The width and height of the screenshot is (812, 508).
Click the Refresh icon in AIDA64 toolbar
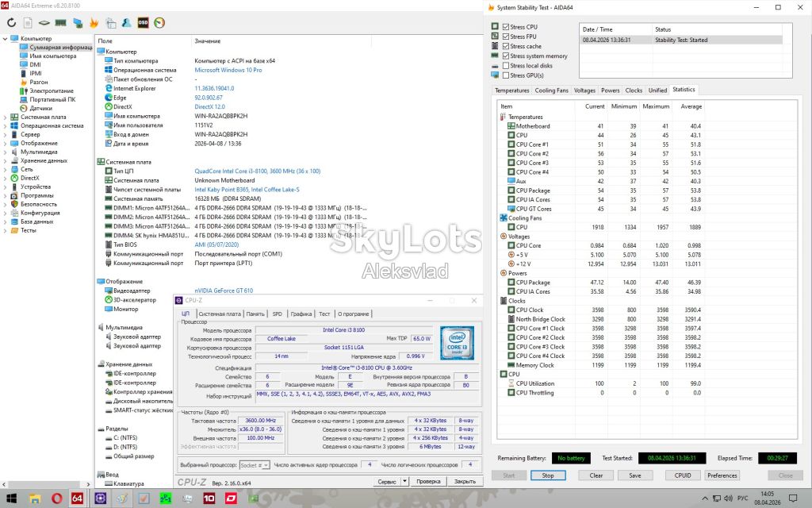11,23
